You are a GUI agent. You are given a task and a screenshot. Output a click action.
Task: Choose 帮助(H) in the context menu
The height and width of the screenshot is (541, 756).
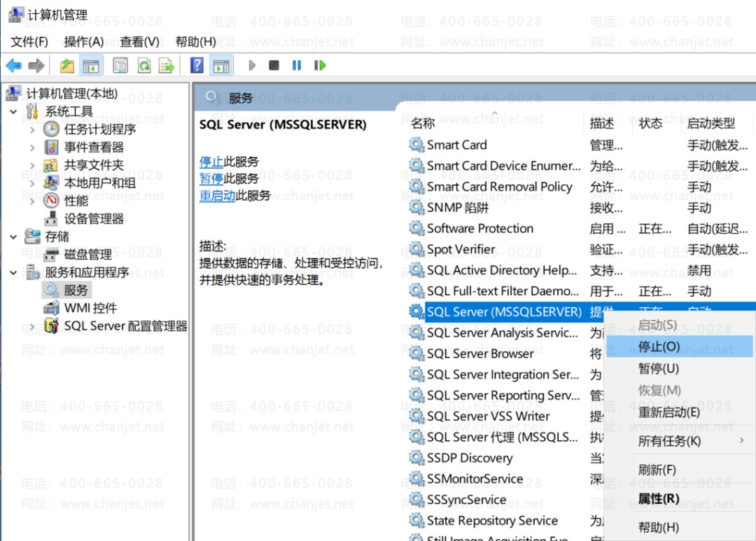pyautogui.click(x=679, y=528)
